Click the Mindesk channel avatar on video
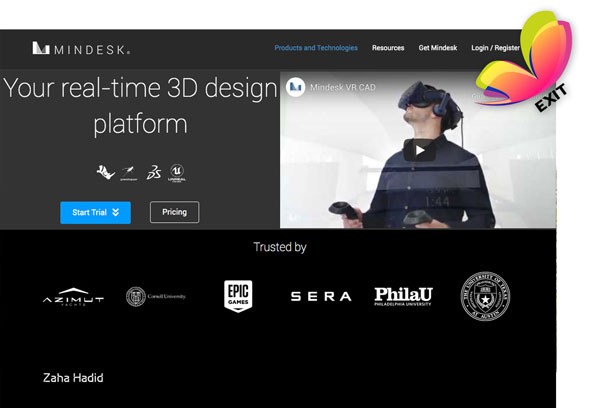Image resolution: width=600 pixels, height=408 pixels. click(295, 87)
